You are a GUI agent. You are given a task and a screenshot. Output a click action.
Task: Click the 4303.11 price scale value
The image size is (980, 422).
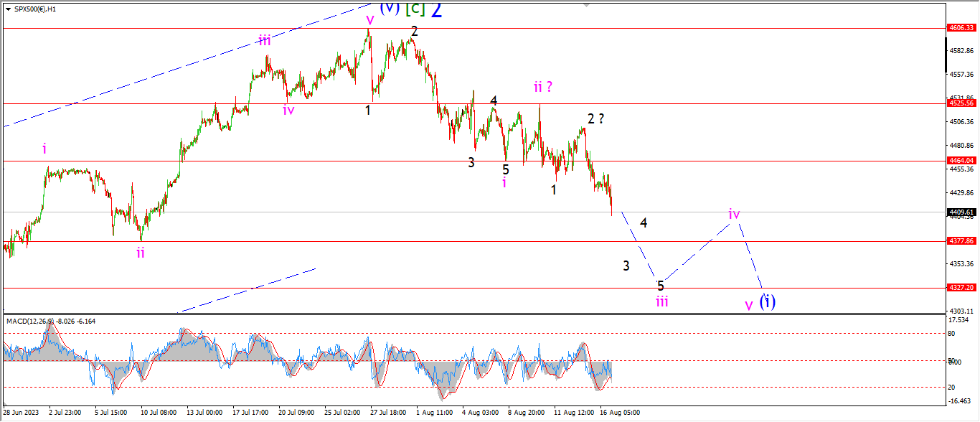(962, 310)
